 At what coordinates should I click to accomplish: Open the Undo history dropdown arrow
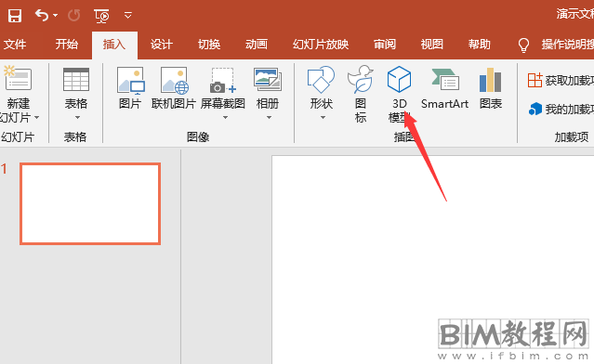[55, 16]
